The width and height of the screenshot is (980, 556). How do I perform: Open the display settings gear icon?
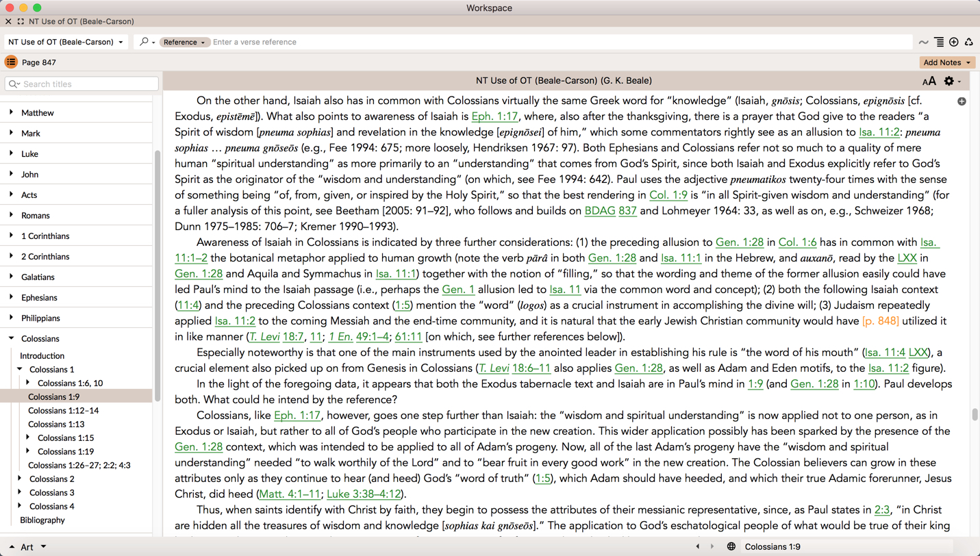point(949,81)
